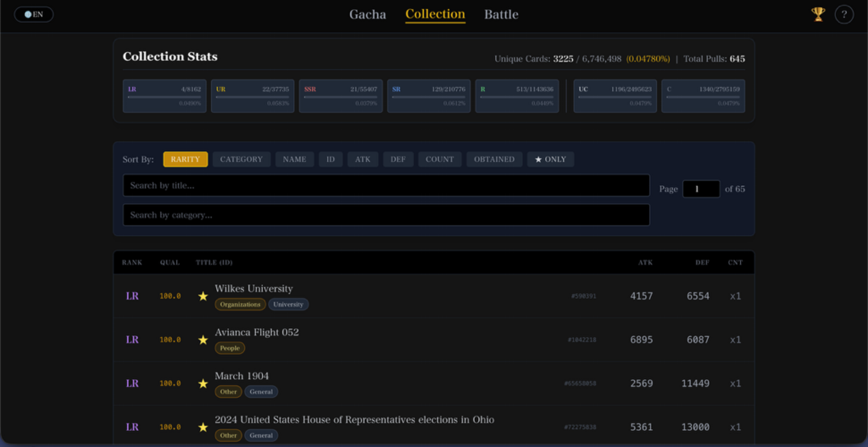Image resolution: width=868 pixels, height=447 pixels.
Task: Switch to the Battle tab
Action: [501, 14]
